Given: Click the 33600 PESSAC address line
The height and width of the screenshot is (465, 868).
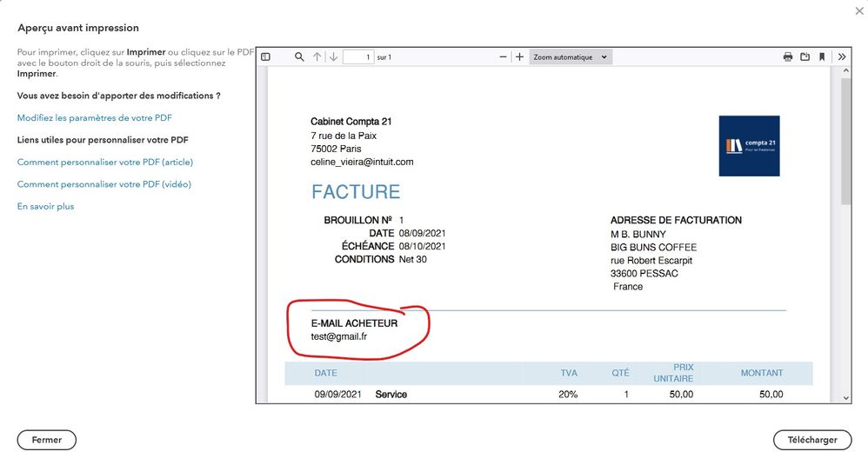Looking at the screenshot, I should point(644,273).
